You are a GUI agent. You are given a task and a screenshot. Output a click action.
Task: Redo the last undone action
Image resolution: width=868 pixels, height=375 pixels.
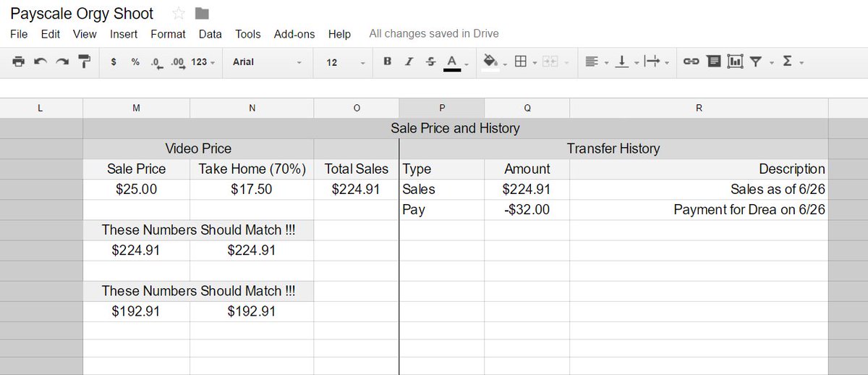click(x=62, y=62)
